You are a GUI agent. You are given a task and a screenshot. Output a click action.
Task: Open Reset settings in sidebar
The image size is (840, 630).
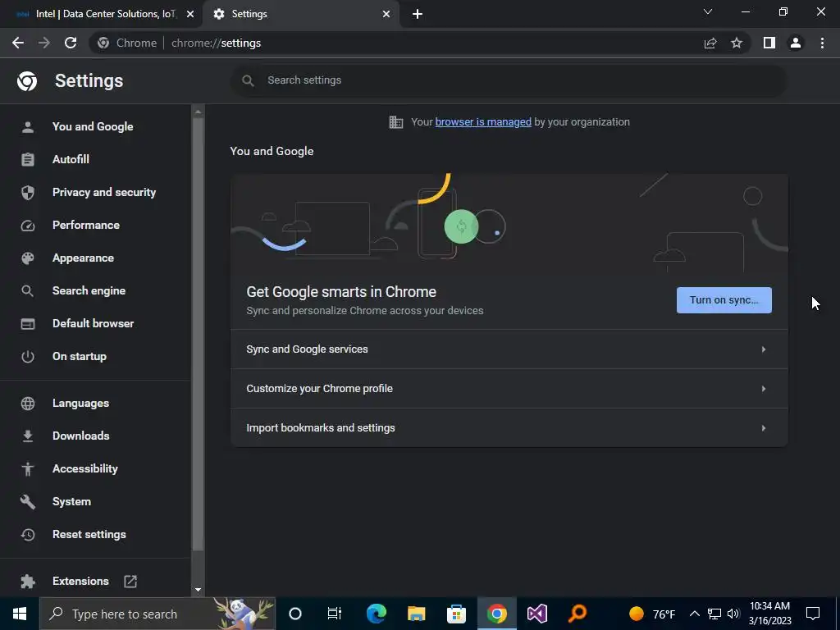(89, 535)
